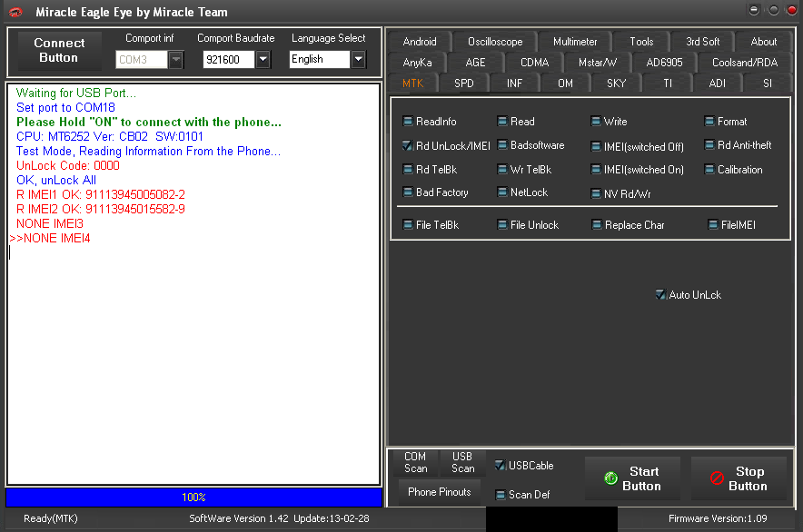Image resolution: width=803 pixels, height=532 pixels.
Task: Select the ADI tab
Action: coord(717,83)
